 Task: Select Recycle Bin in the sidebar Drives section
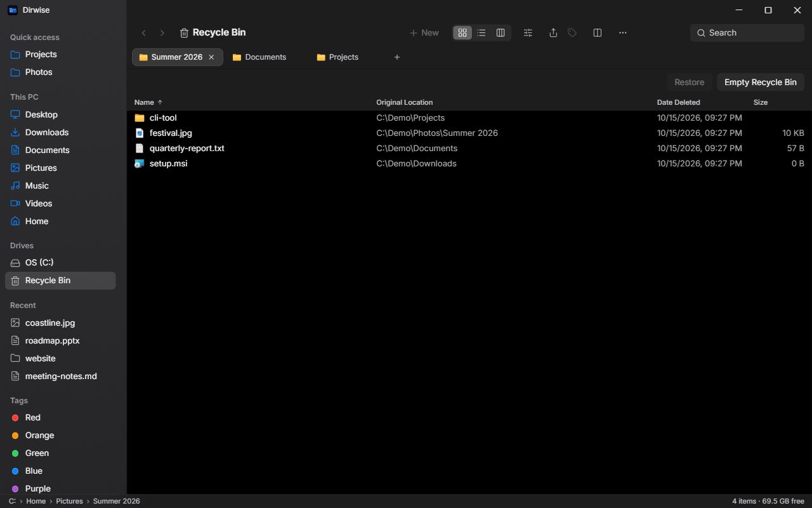60,281
